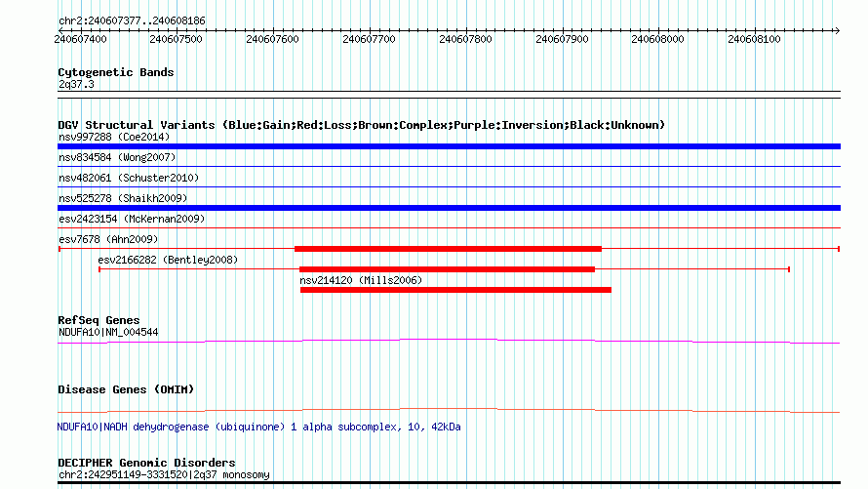Image resolution: width=868 pixels, height=489 pixels.
Task: Click the red nsv214120 loss bar
Action: coord(455,290)
